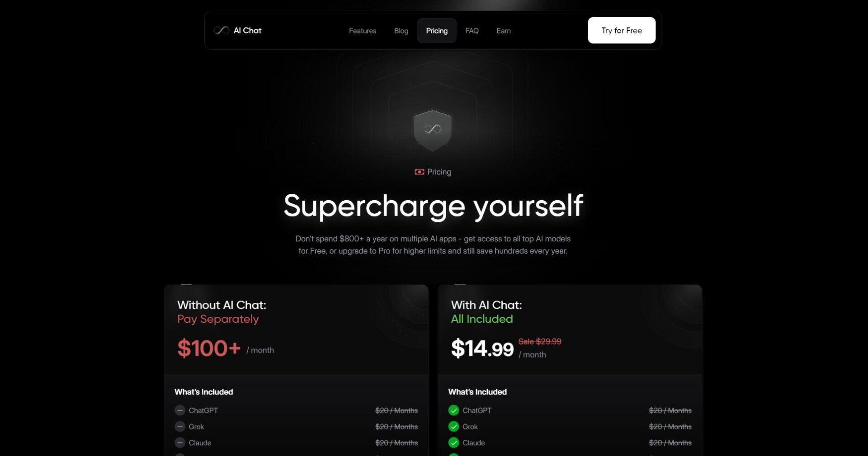The image size is (868, 456).
Task: Click the green checkmark beside Grok
Action: pos(453,427)
